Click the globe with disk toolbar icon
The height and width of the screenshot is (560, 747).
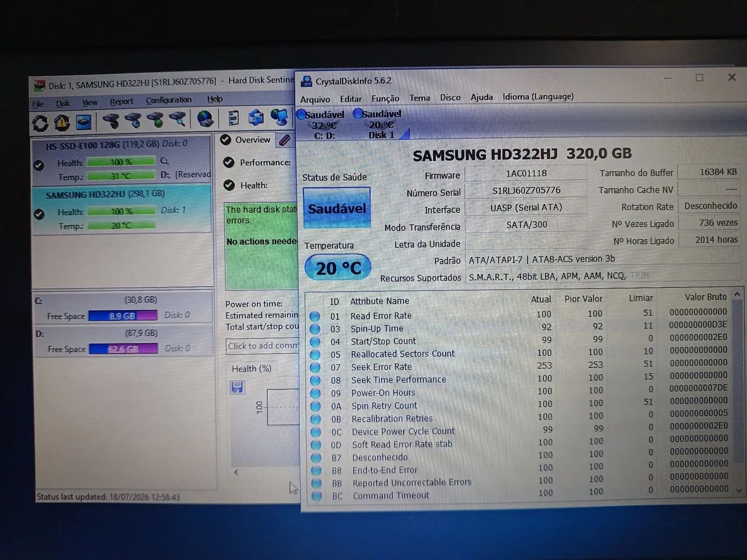pos(205,118)
